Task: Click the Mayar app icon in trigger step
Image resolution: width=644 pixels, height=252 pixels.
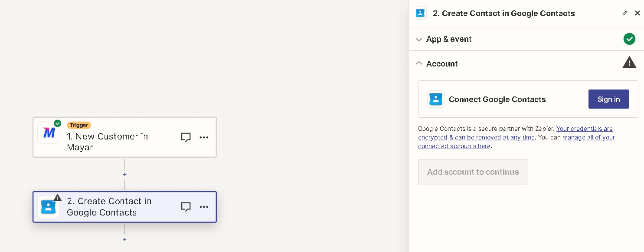Action: pyautogui.click(x=49, y=133)
